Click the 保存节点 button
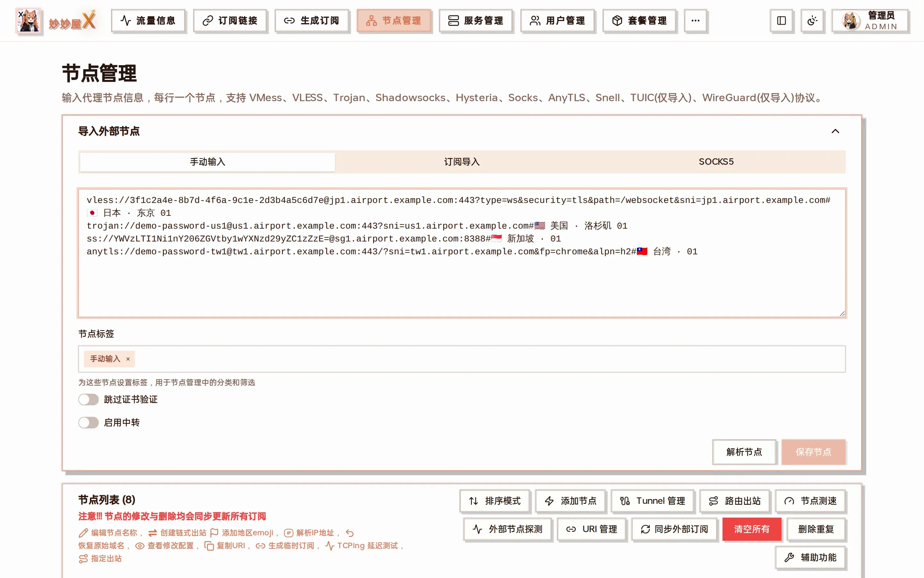 [x=813, y=452]
